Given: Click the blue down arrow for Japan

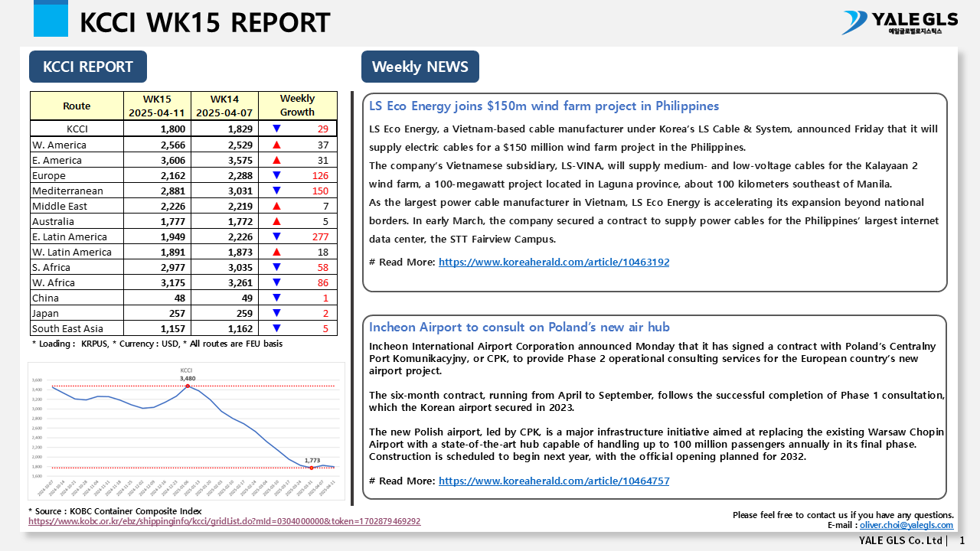Looking at the screenshot, I should tap(276, 313).
